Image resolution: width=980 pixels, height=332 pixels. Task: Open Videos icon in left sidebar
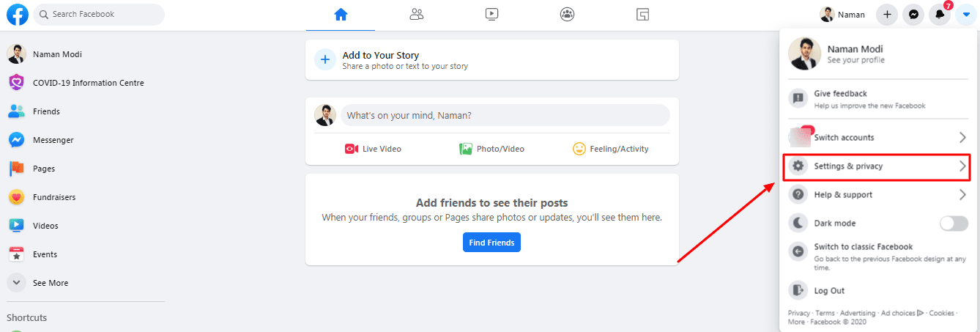(16, 226)
